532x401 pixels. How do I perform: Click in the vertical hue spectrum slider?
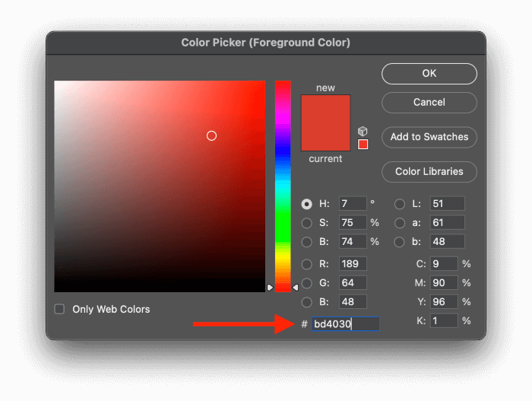point(283,186)
